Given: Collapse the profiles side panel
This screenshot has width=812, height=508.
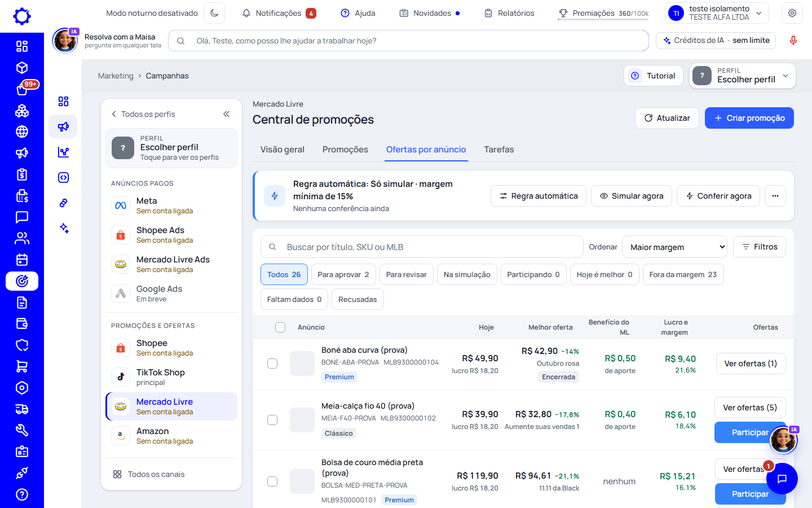Looking at the screenshot, I should tap(226, 114).
